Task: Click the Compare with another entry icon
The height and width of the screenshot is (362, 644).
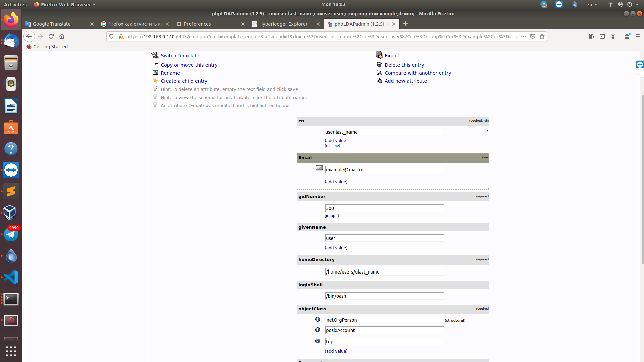Action: [379, 73]
